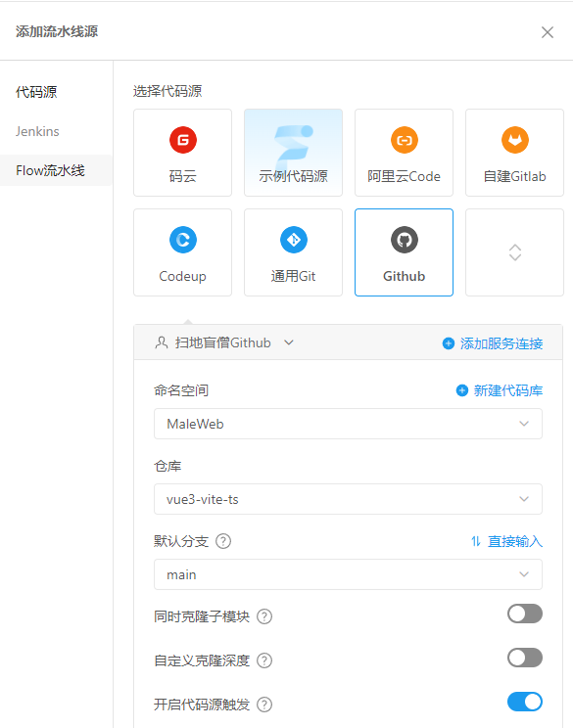Enable the 自定义克隆深度 toggle
The height and width of the screenshot is (728, 573).
tap(525, 658)
